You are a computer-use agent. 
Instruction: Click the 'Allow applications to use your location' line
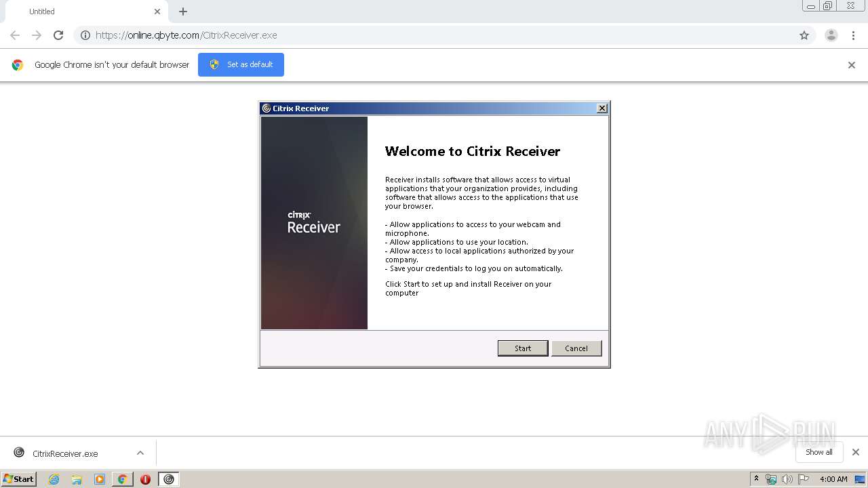[456, 242]
